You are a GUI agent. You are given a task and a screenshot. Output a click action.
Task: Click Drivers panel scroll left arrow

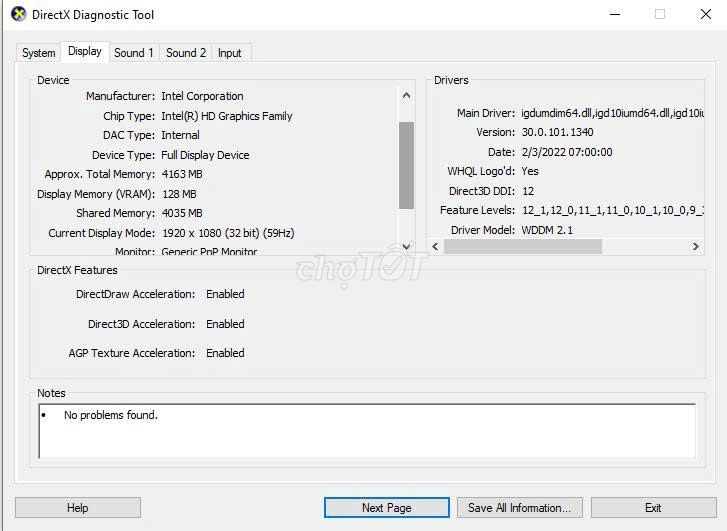[435, 246]
